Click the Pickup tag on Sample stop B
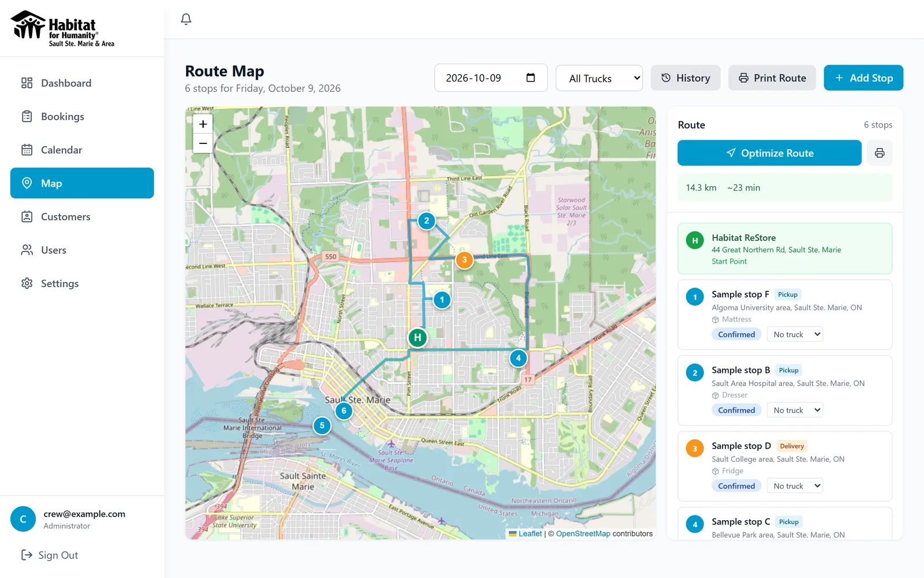The height and width of the screenshot is (578, 924). 788,370
